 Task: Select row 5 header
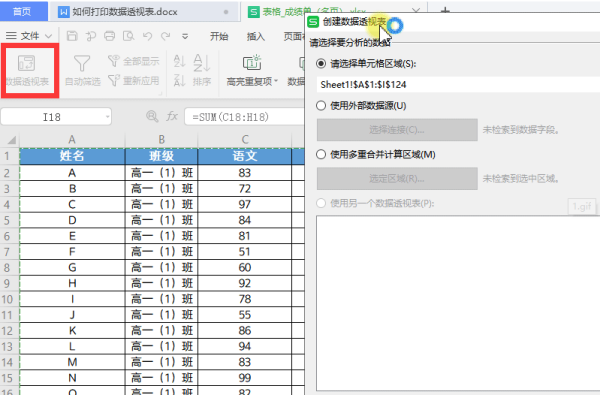(9, 220)
